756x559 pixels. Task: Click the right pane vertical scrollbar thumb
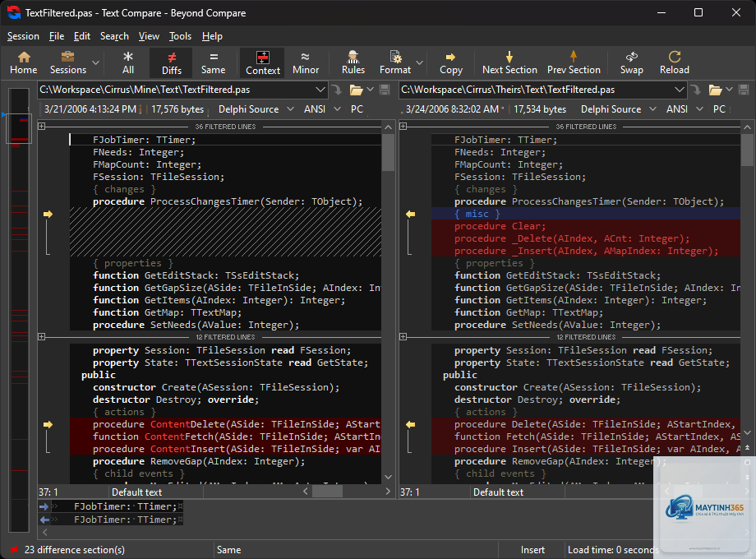coord(747,150)
